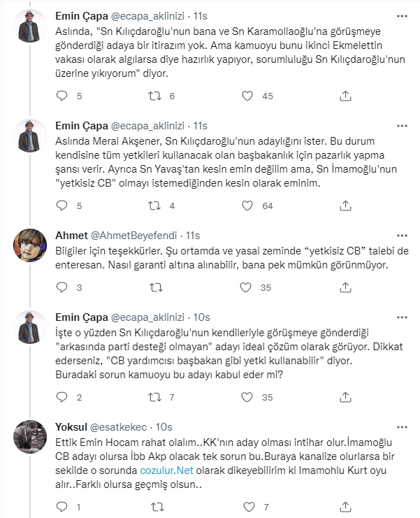Screen dimensions: 420x518
Task: Share the first Emin Çapa tweet
Action: [x=345, y=96]
